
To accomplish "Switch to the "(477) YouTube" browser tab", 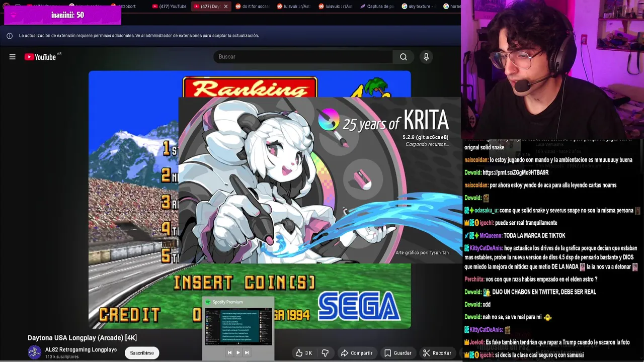I will [x=170, y=7].
